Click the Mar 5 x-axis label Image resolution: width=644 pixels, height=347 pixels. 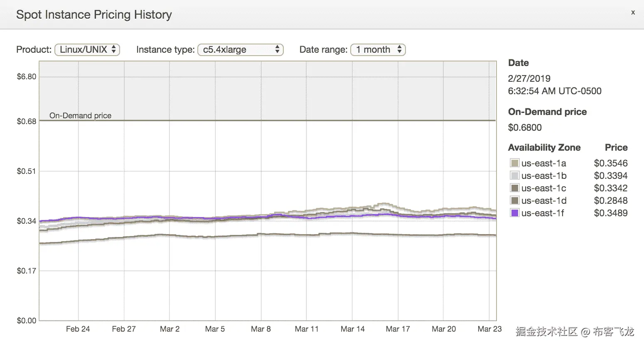pos(215,329)
